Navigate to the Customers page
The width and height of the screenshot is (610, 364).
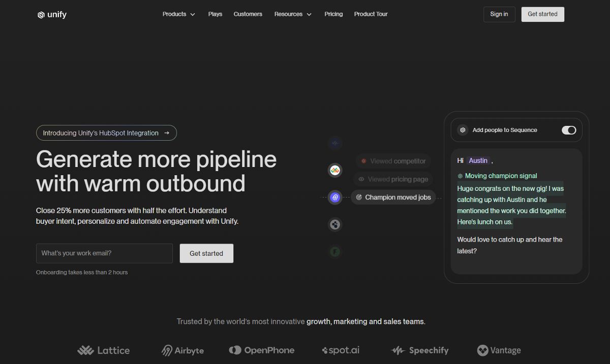click(x=248, y=14)
